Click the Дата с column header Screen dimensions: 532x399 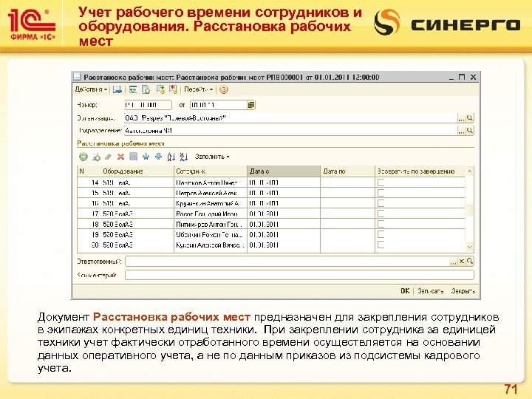[x=284, y=171]
